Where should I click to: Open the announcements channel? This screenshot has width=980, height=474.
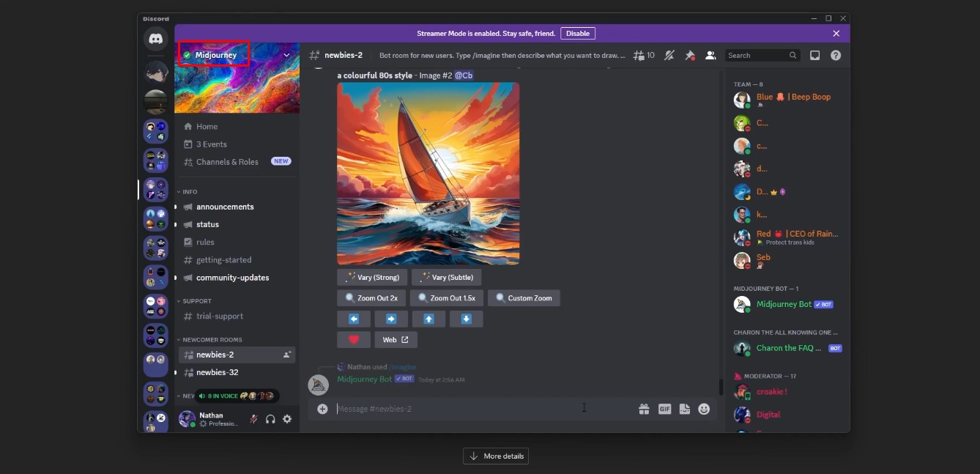click(236, 207)
